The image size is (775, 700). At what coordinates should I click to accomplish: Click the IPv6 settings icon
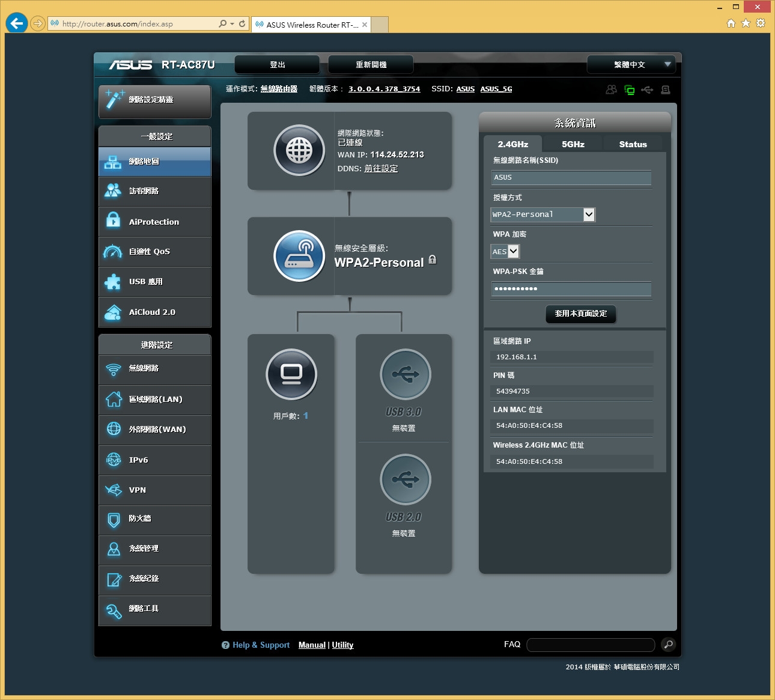point(114,460)
